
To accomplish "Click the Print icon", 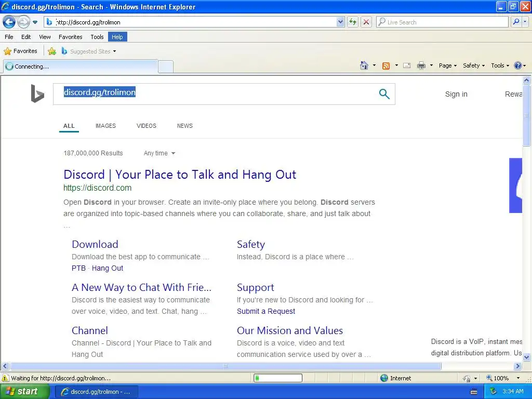I will point(421,65).
